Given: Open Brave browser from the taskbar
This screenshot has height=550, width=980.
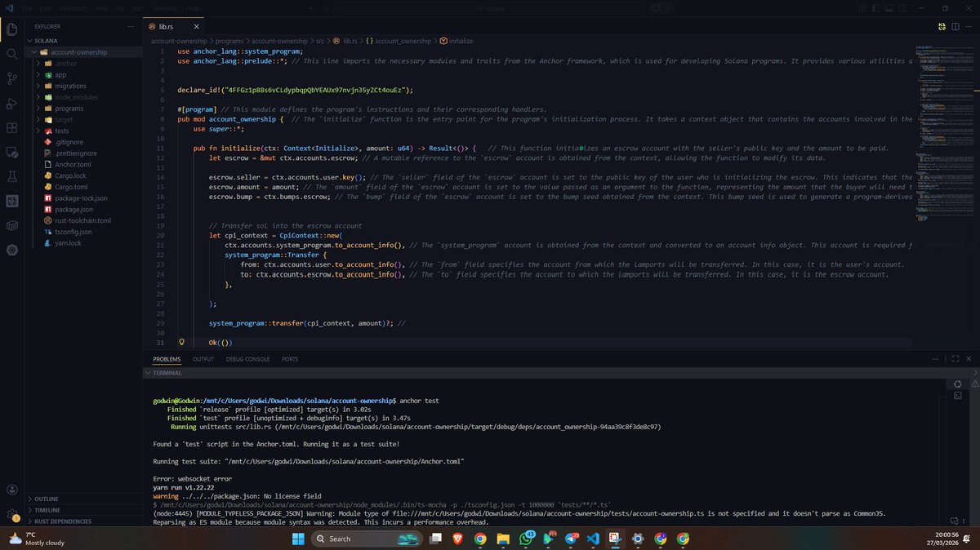Looking at the screenshot, I should coord(458,539).
